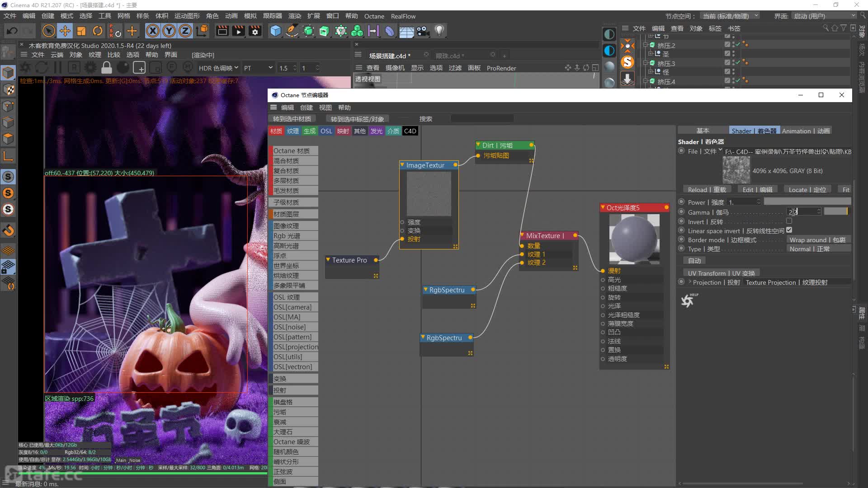The image size is (868, 488).
Task: Click the coordinate system cube icon
Action: [203, 31]
